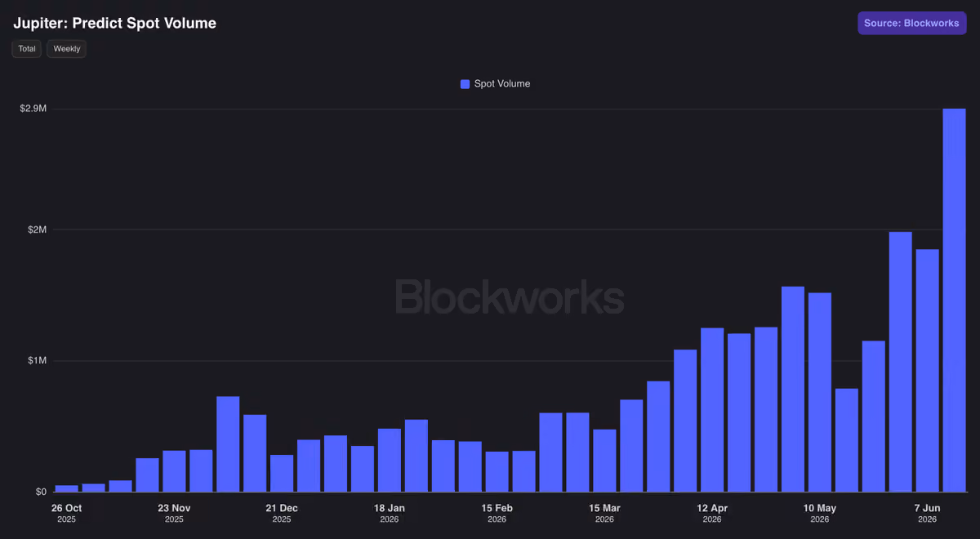Click the Total filter button
Image resolution: width=980 pixels, height=539 pixels.
pyautogui.click(x=27, y=49)
